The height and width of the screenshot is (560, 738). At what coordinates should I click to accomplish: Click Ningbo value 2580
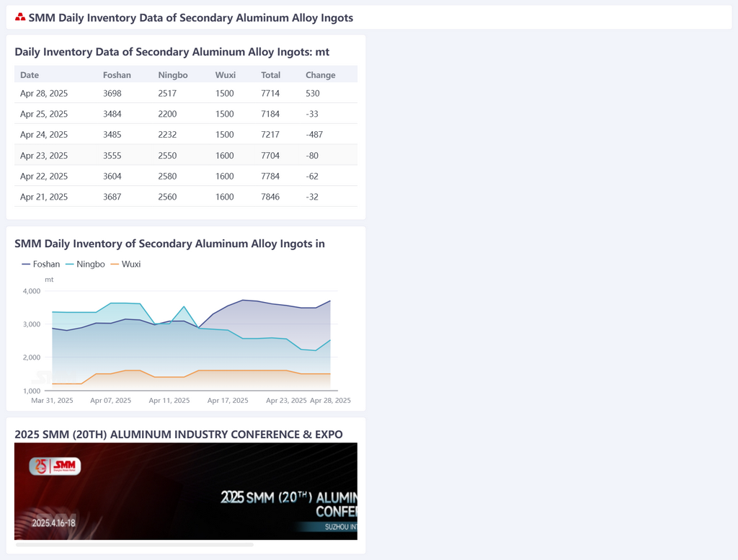[x=167, y=176]
